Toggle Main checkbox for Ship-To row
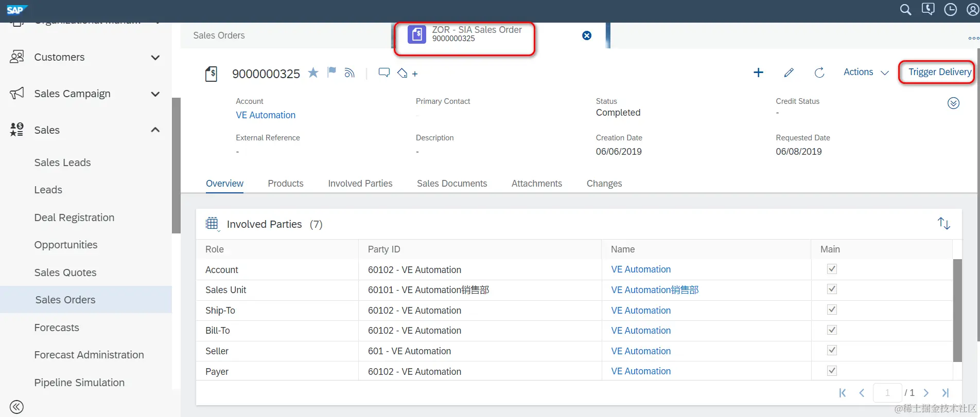The height and width of the screenshot is (417, 980). point(832,310)
